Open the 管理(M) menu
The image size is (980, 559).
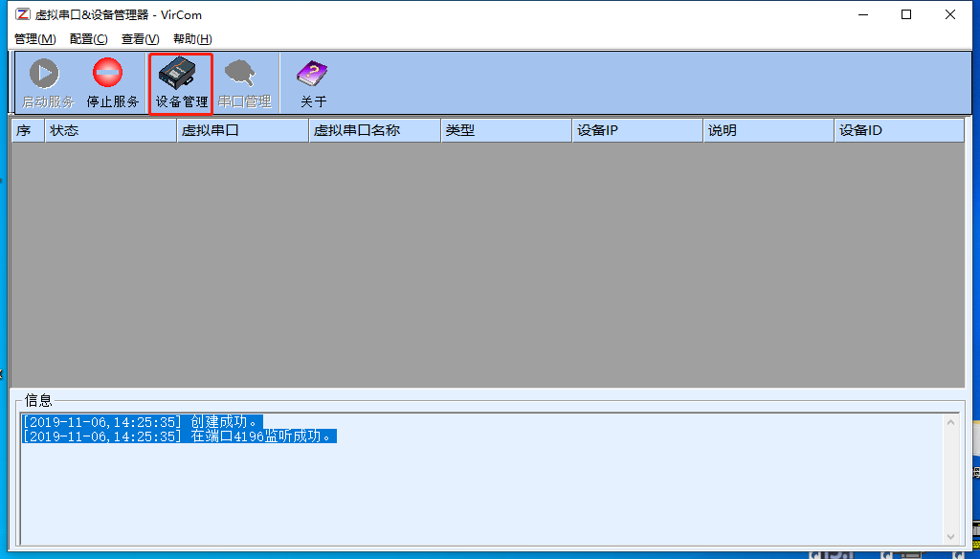(x=33, y=38)
